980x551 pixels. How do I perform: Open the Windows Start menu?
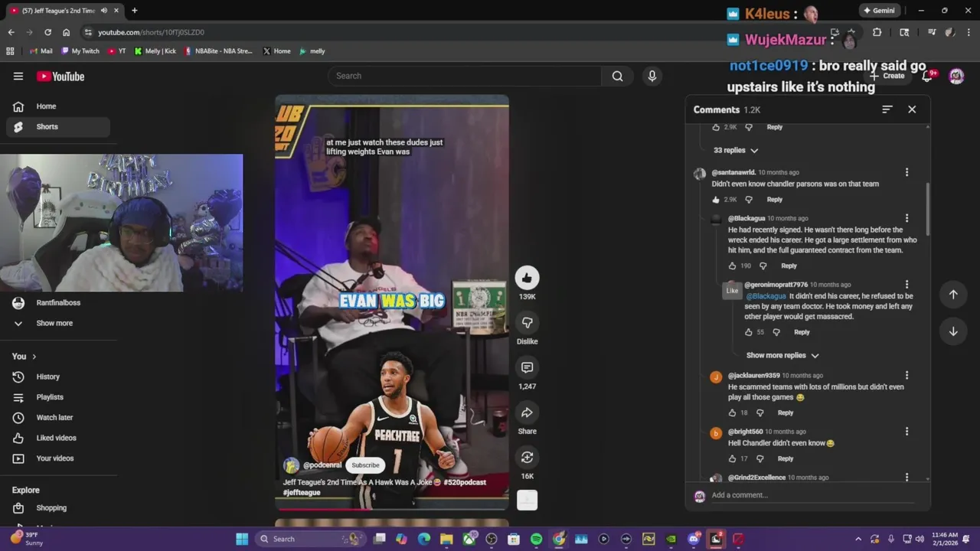tap(242, 539)
